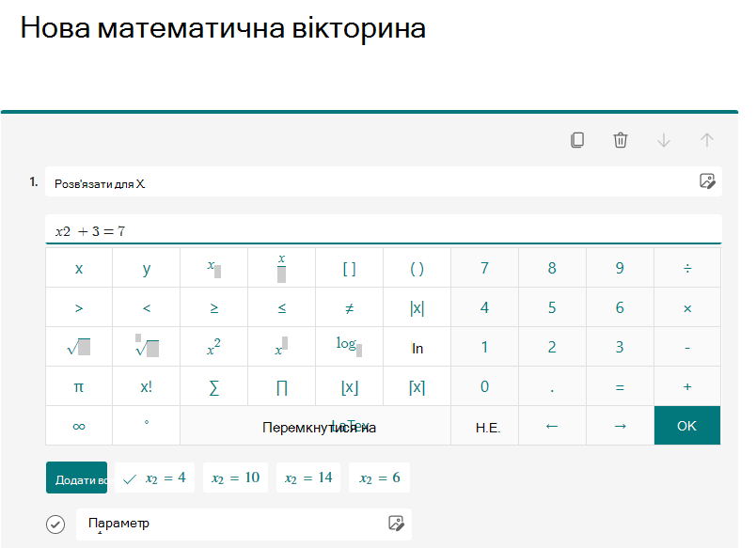The height and width of the screenshot is (548, 756).
Task: Insert the floor function key
Action: point(349,386)
